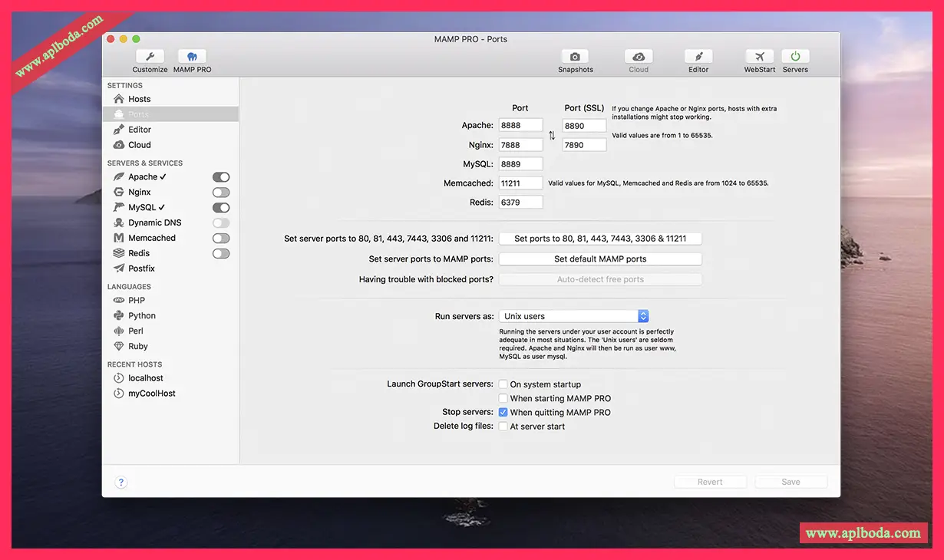This screenshot has width=944, height=560.
Task: Toggle the MySQL server switch off
Action: click(x=221, y=208)
